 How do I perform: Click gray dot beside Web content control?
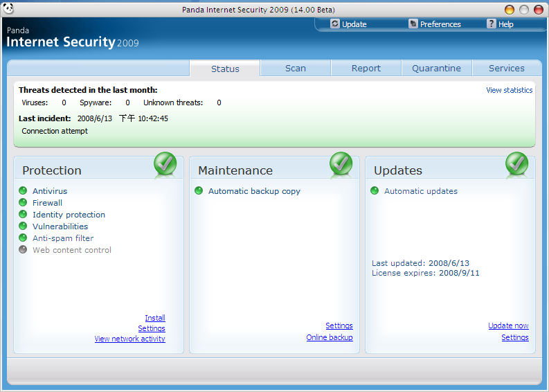[x=23, y=249]
